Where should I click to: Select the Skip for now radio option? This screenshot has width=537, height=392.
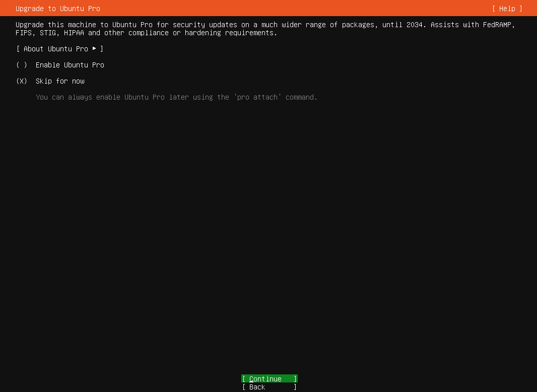pos(50,81)
